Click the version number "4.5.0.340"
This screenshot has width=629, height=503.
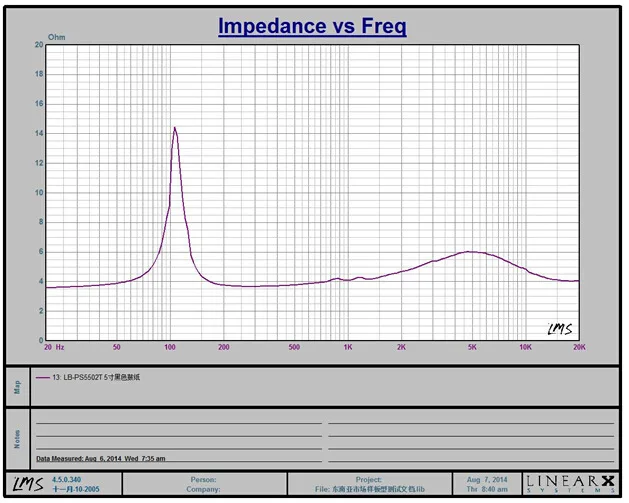point(67,480)
